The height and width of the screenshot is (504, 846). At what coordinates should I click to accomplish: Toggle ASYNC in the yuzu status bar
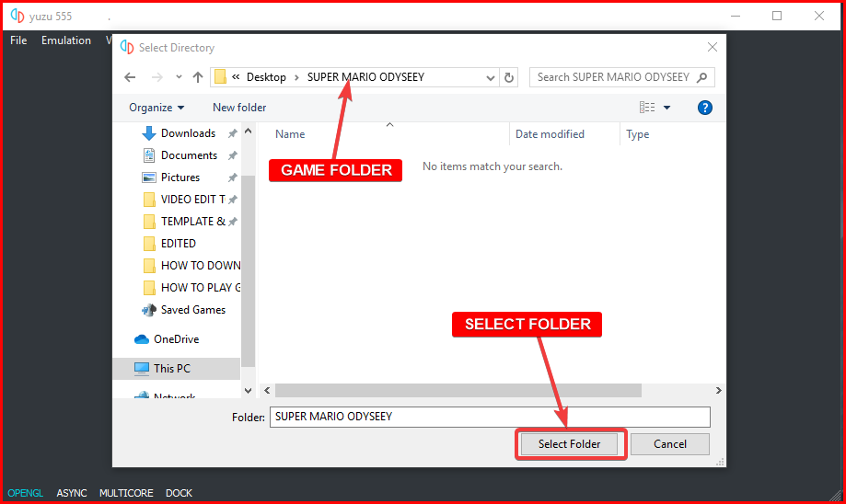(x=71, y=493)
